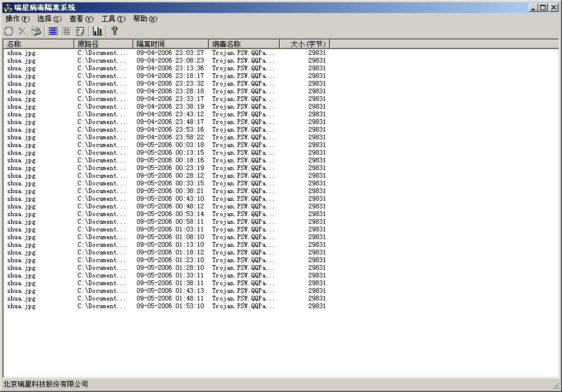Sort by the 大小(字节) column header
The width and height of the screenshot is (562, 392).
[x=305, y=44]
